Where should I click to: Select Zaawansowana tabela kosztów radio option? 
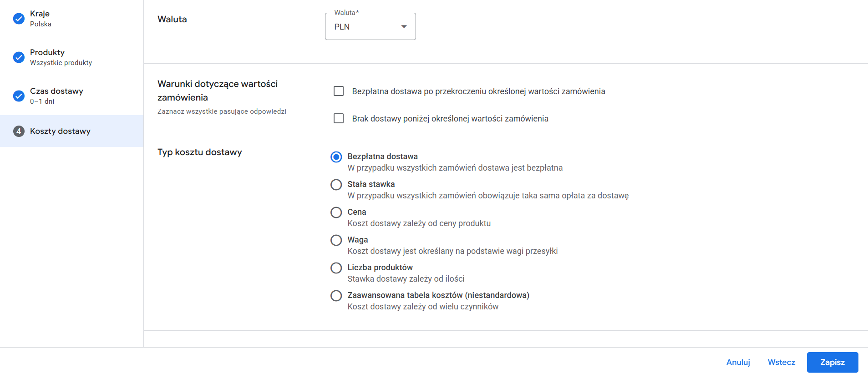pyautogui.click(x=336, y=296)
